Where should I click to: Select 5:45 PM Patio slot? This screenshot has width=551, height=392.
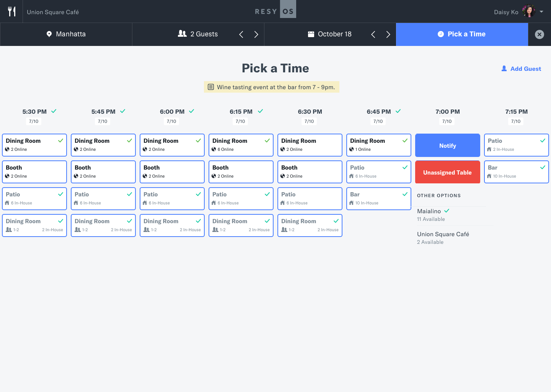(103, 199)
